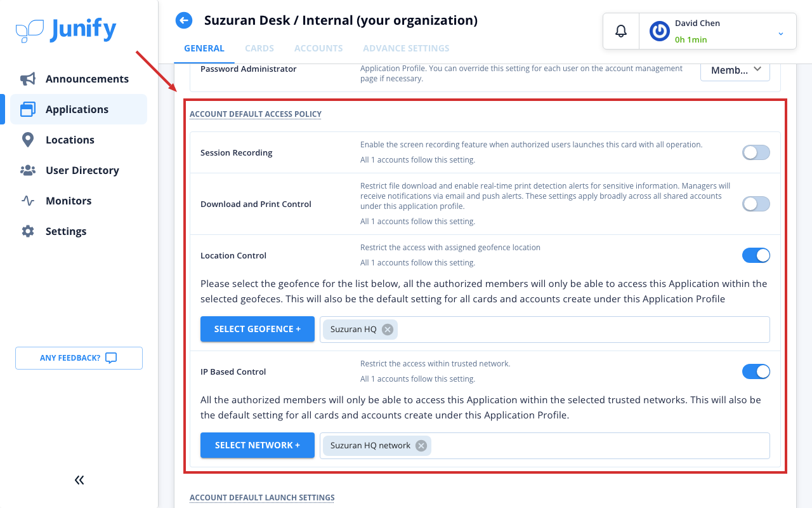
Task: Switch to the Accounts tab
Action: (x=318, y=48)
